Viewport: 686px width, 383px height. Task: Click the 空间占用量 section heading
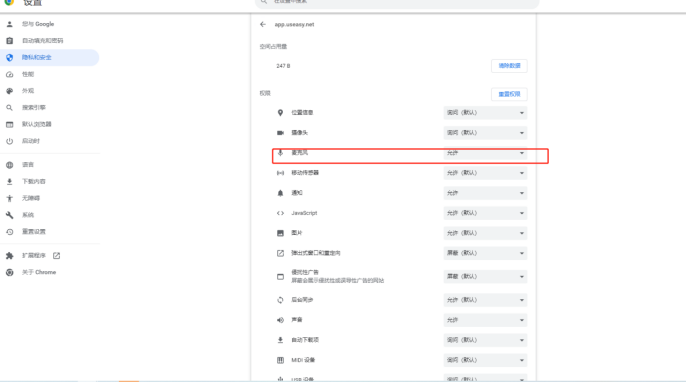coord(273,46)
